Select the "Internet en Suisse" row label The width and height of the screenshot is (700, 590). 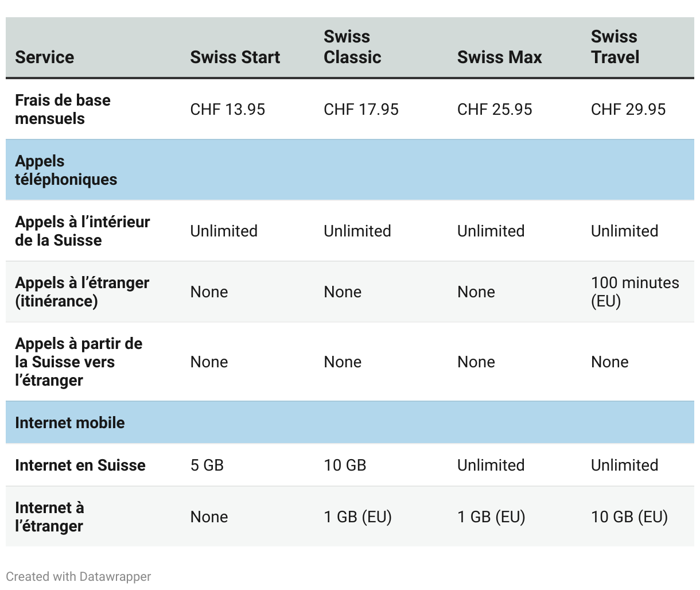tap(80, 465)
